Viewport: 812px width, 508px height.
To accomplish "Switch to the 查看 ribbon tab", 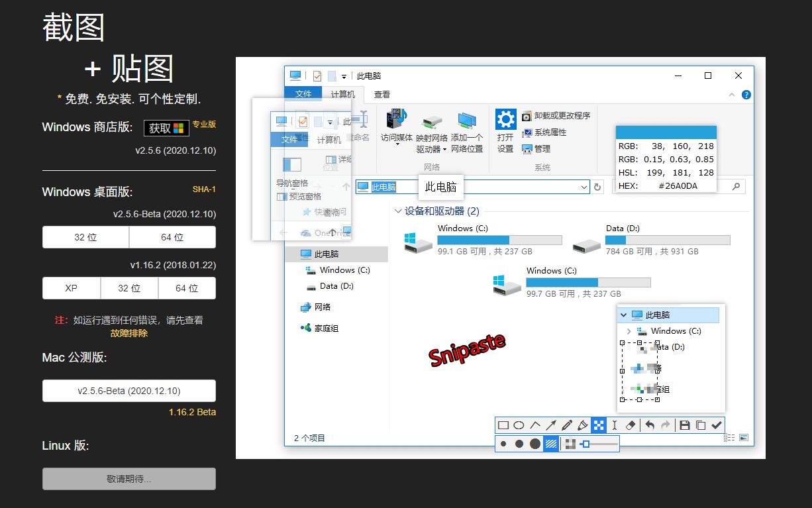I will pyautogui.click(x=382, y=95).
